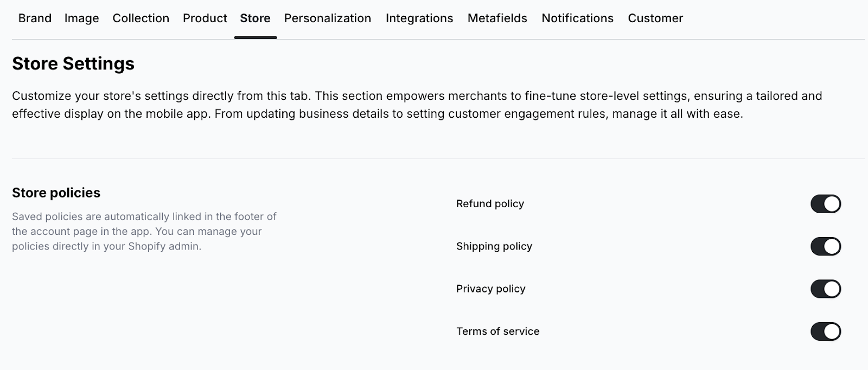The width and height of the screenshot is (868, 370).
Task: Navigate to the Metafields tab
Action: tap(497, 18)
